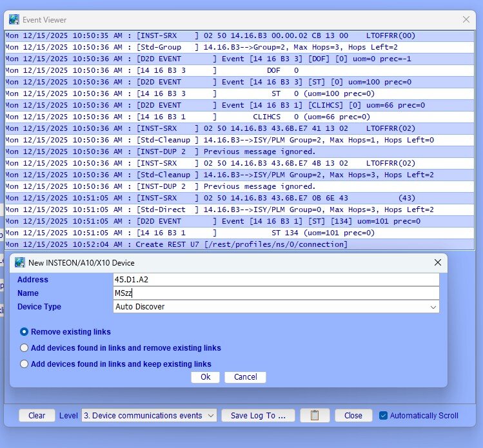Select Std-Direct row at 10:51:05
The width and height of the screenshot is (483, 448).
coord(240,209)
